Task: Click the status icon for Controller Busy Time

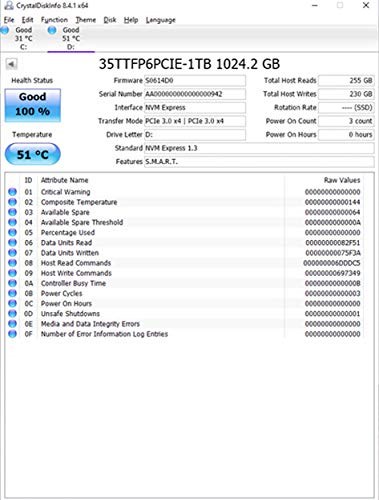Action: point(12,283)
